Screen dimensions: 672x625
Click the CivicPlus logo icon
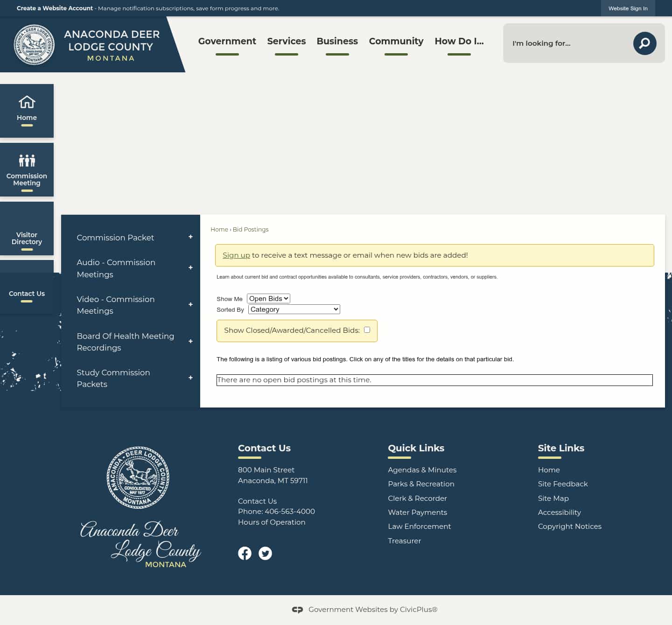(x=297, y=610)
